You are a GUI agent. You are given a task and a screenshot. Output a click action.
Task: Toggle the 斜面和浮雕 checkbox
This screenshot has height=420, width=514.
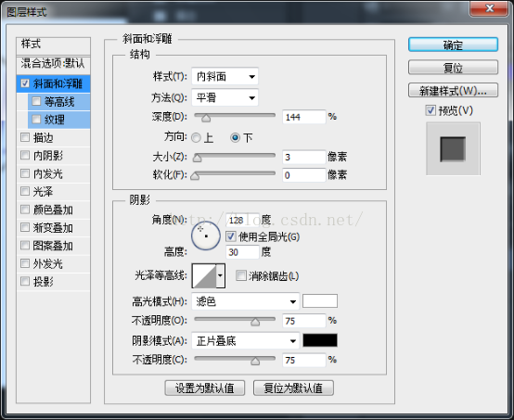click(x=25, y=83)
